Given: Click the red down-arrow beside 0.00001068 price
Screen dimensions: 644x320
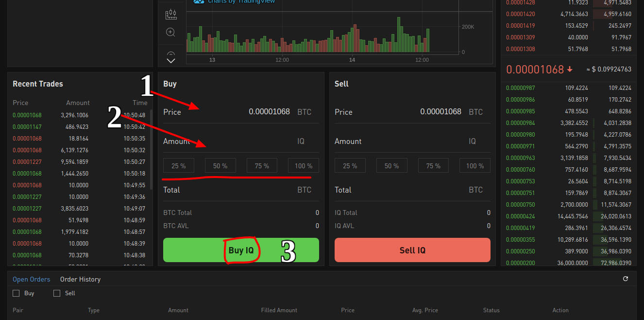Looking at the screenshot, I should [x=570, y=70].
